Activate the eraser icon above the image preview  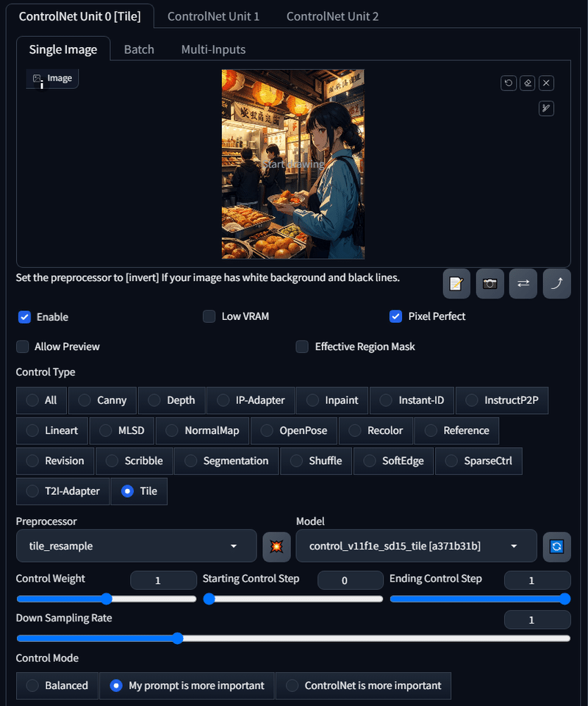click(x=527, y=83)
